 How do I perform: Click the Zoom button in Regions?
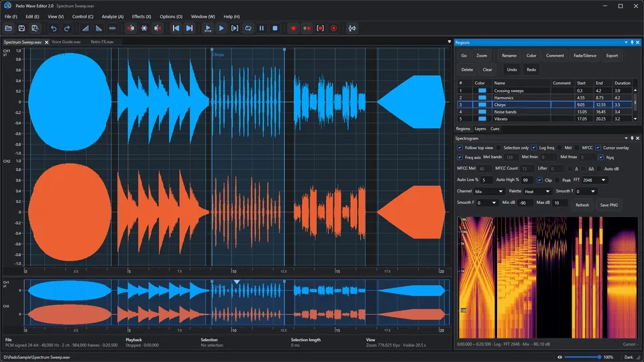pyautogui.click(x=482, y=56)
